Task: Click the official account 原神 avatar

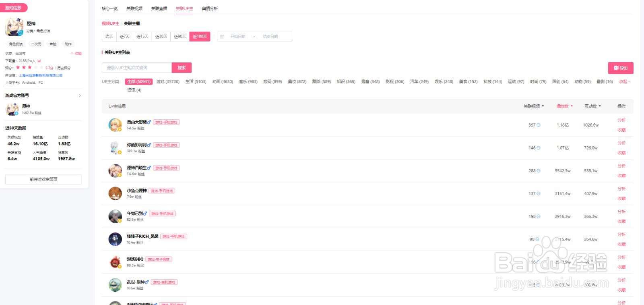Action: pos(12,109)
